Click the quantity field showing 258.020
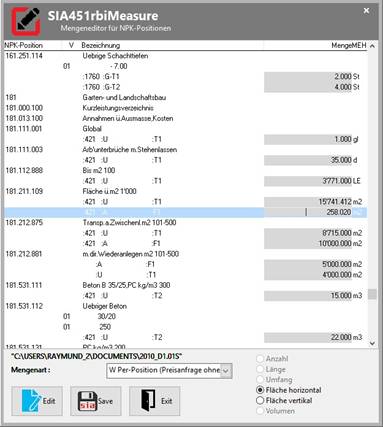This screenshot has height=427, width=383. tap(308, 212)
